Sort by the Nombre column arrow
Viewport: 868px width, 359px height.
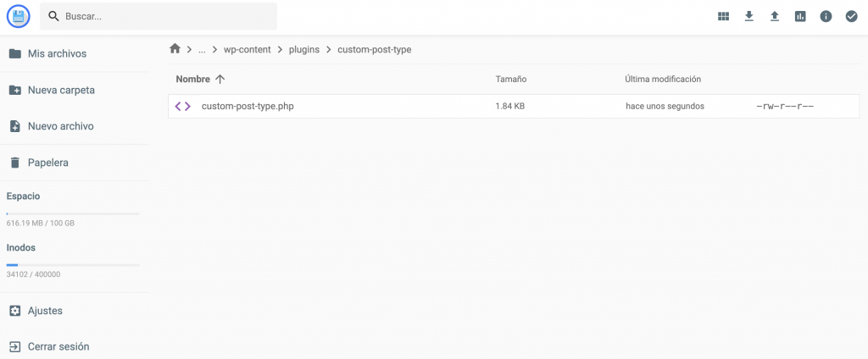[220, 79]
